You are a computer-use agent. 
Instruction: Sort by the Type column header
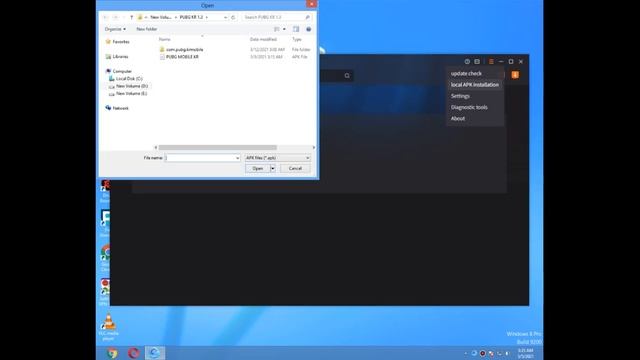click(x=297, y=39)
